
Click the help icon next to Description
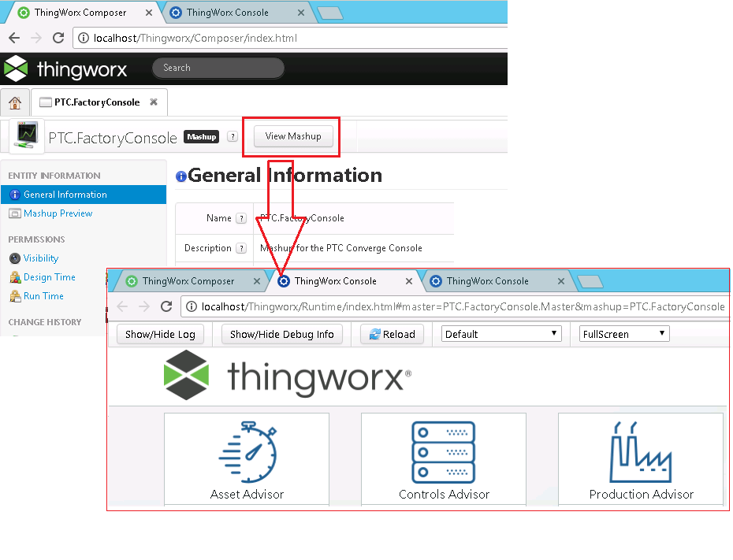tap(241, 248)
